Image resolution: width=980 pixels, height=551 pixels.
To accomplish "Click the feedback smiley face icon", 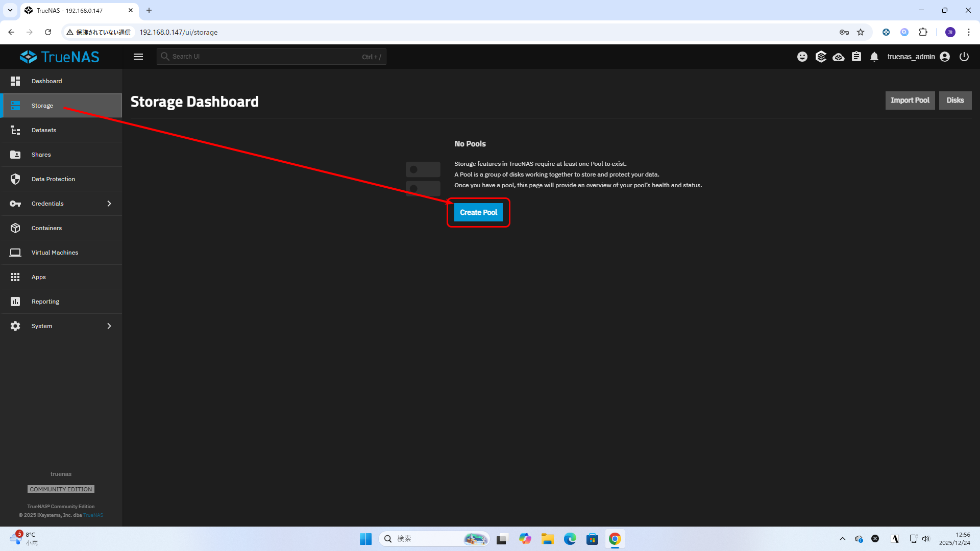I will tap(802, 57).
